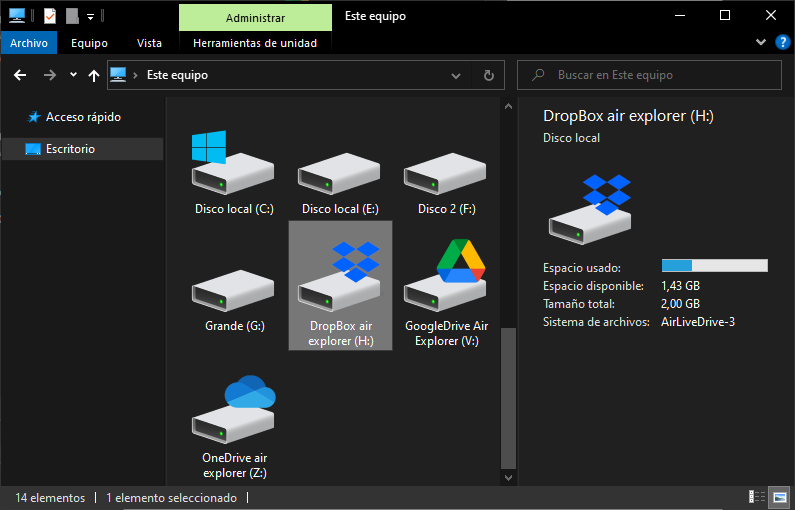Viewport: 795px width, 510px height.
Task: Open the address bar history dropdown
Action: [x=457, y=75]
